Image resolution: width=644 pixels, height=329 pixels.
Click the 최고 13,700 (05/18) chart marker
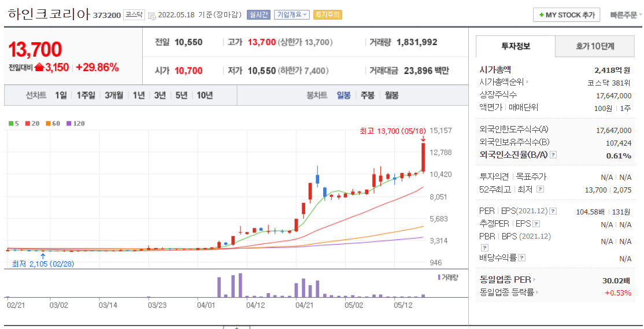tap(391, 131)
